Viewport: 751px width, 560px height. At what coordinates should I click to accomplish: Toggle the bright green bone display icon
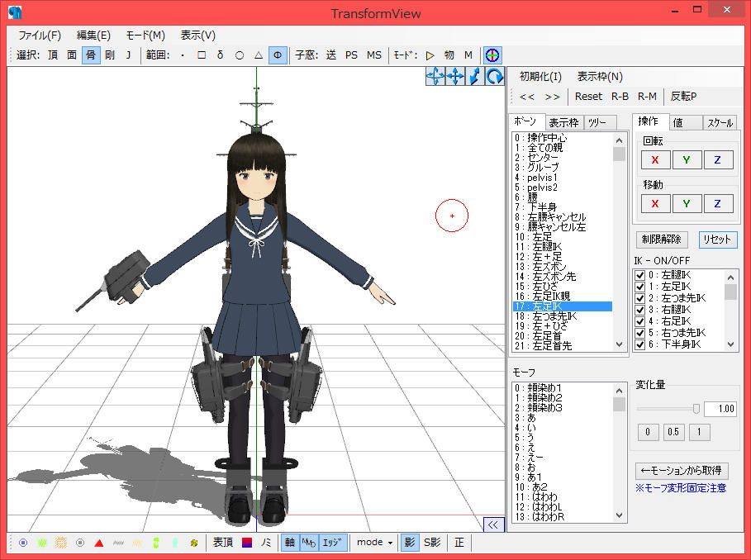click(x=156, y=543)
